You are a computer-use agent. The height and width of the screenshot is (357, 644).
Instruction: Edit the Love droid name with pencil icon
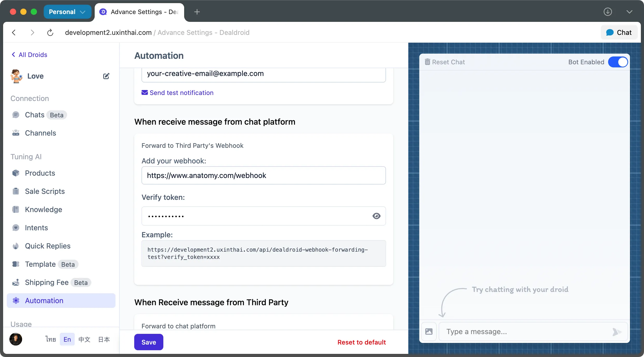[106, 76]
